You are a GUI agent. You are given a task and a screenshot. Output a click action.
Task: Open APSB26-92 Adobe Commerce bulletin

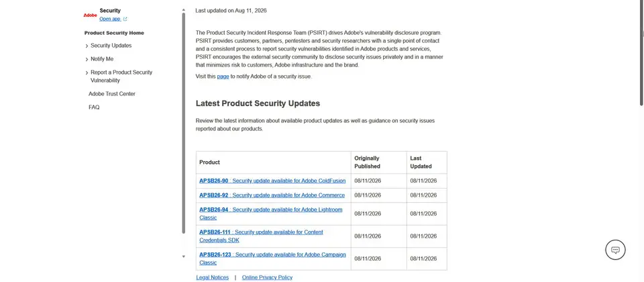(272, 195)
